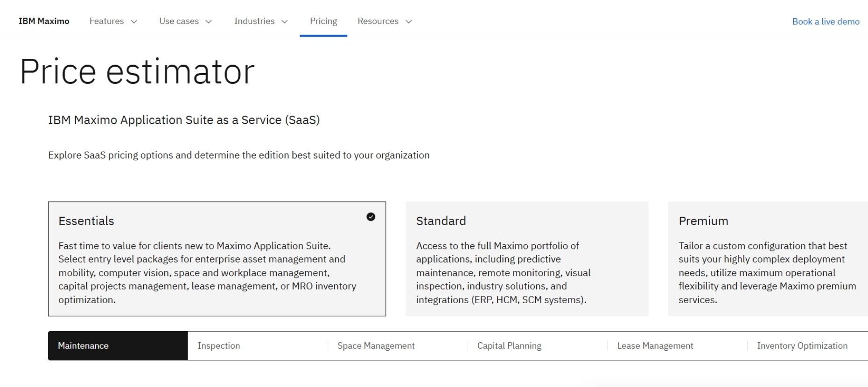Screen dimensions: 868x387
Task: Select the Standard edition card
Action: [527, 259]
